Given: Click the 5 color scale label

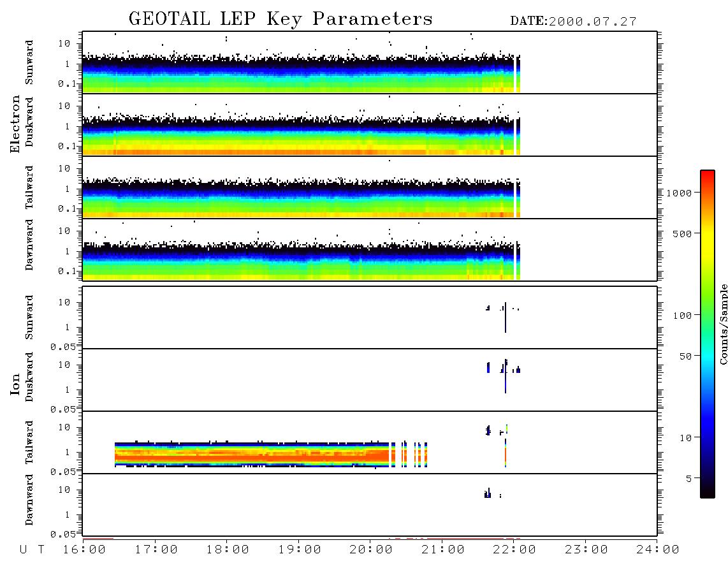Looking at the screenshot, I should pos(689,478).
